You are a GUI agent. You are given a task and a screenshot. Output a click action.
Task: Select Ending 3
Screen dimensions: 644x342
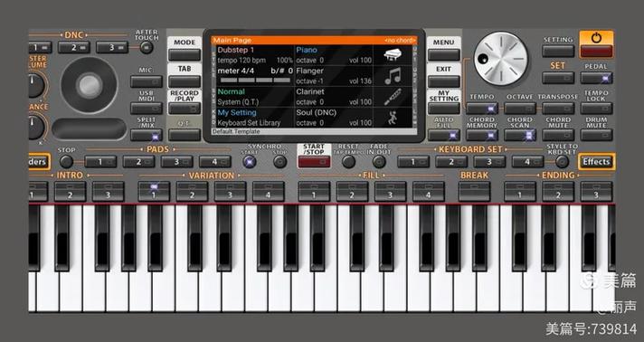click(596, 192)
